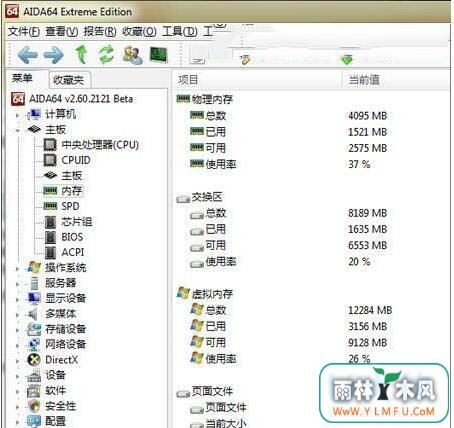Click the green monitor toolbar icon
Screen dimensions: 454x428
(x=159, y=55)
